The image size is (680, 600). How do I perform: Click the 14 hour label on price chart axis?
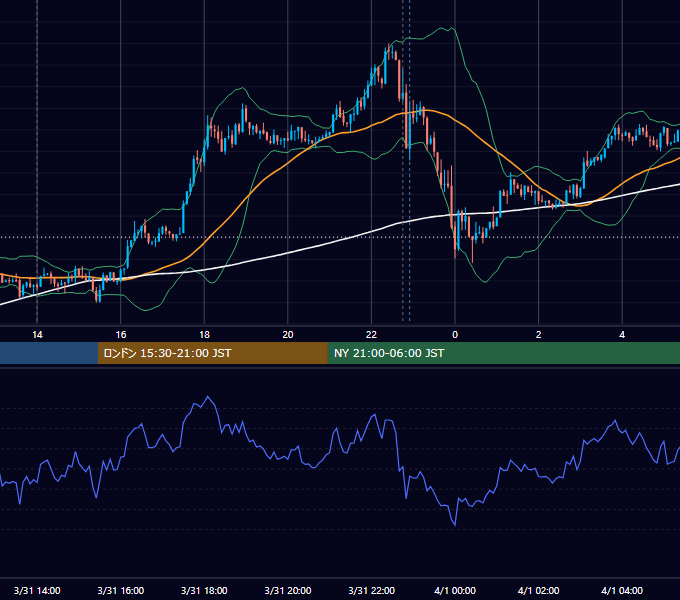click(x=37, y=335)
